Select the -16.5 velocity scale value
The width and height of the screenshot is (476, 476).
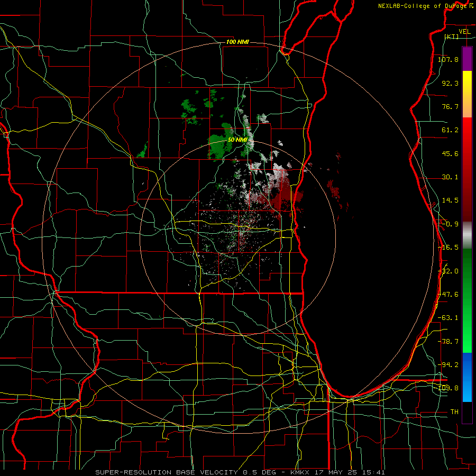pos(448,248)
